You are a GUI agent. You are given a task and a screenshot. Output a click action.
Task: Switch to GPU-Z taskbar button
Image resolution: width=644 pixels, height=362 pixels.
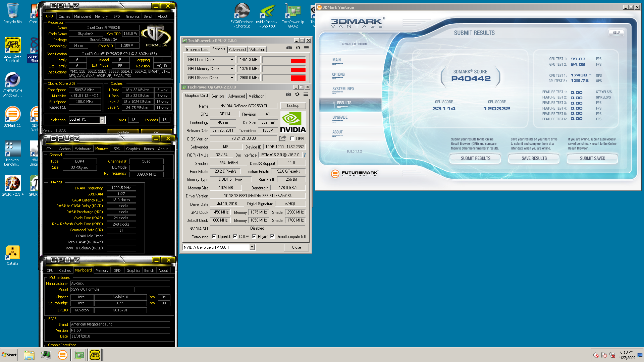pyautogui.click(x=79, y=355)
